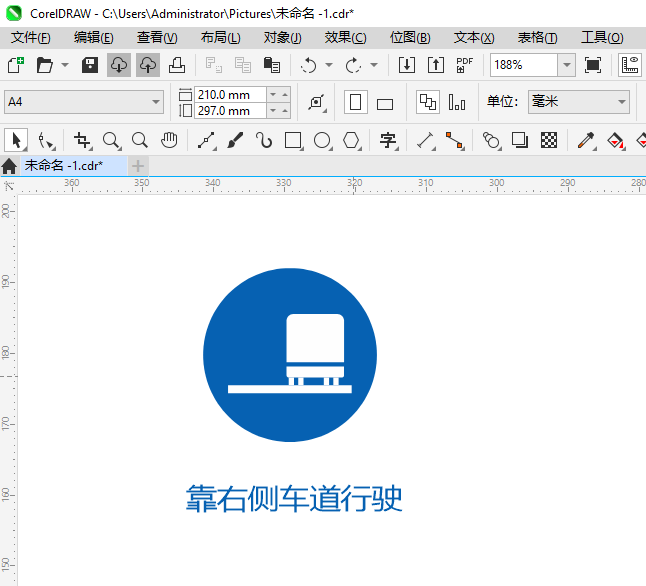Open a file with the folder icon
The height and width of the screenshot is (586, 646).
(44, 65)
